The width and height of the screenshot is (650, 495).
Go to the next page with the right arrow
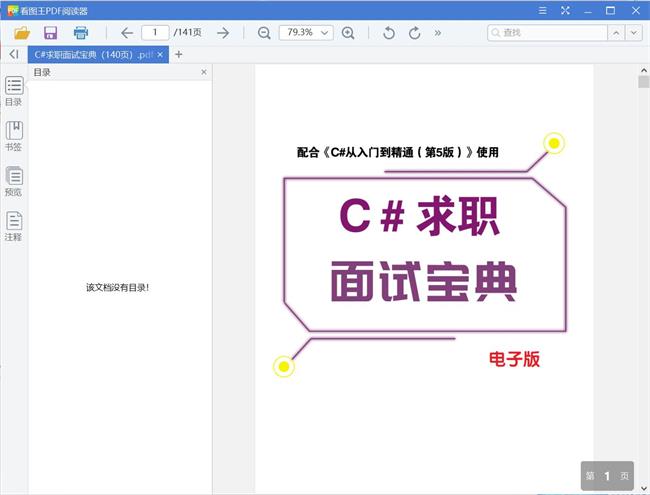coord(223,33)
